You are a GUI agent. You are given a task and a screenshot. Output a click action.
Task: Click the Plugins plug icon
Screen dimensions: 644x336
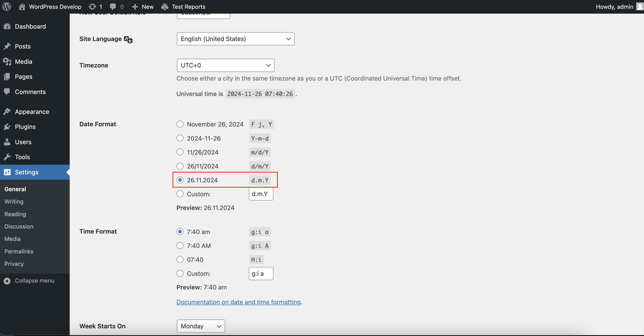[7, 127]
